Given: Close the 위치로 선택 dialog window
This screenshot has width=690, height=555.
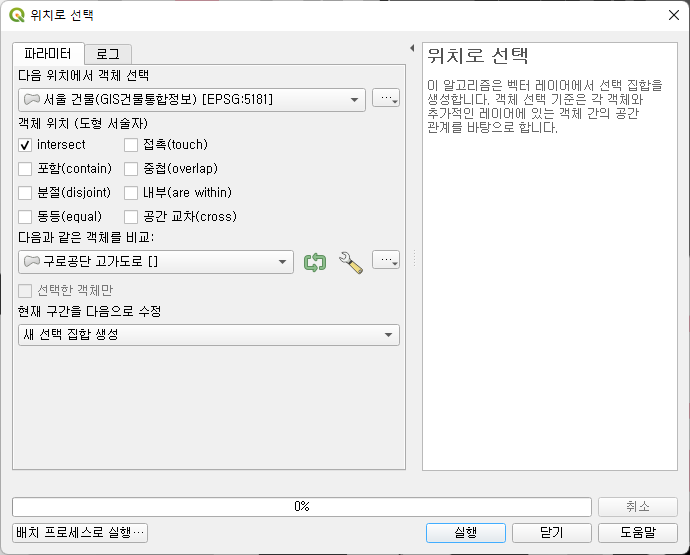Looking at the screenshot, I should tap(674, 15).
